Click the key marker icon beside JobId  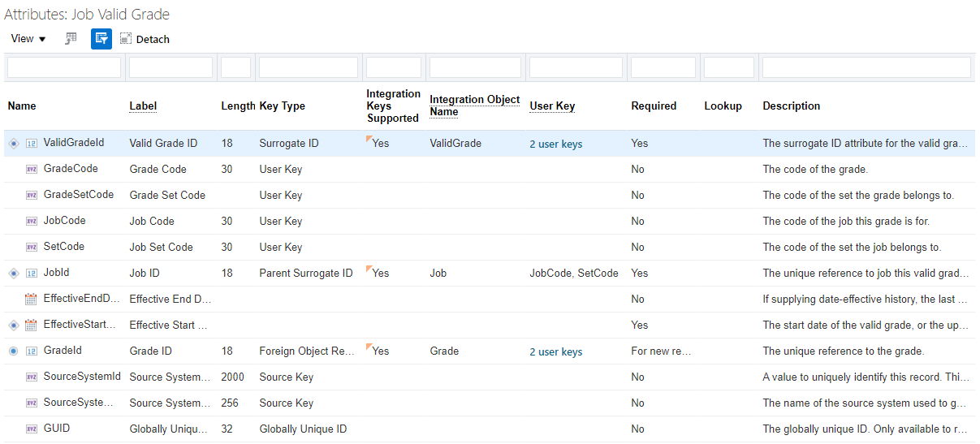coord(13,274)
